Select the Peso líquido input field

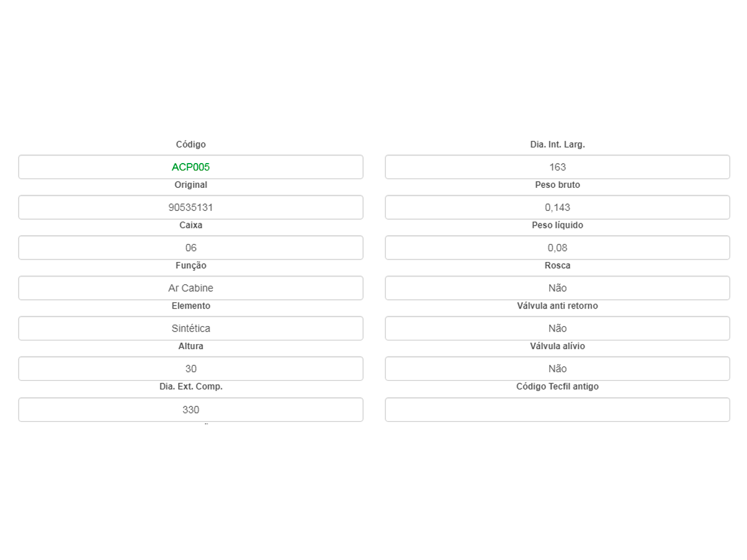557,248
